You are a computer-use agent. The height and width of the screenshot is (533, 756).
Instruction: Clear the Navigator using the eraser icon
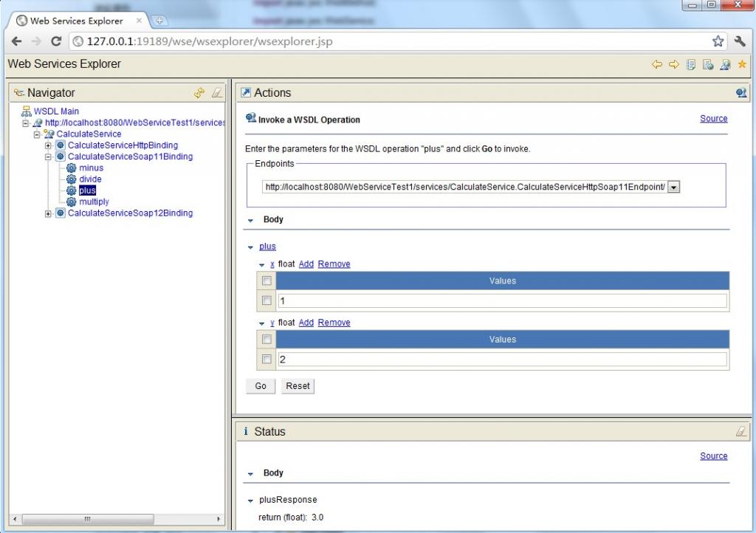click(215, 92)
